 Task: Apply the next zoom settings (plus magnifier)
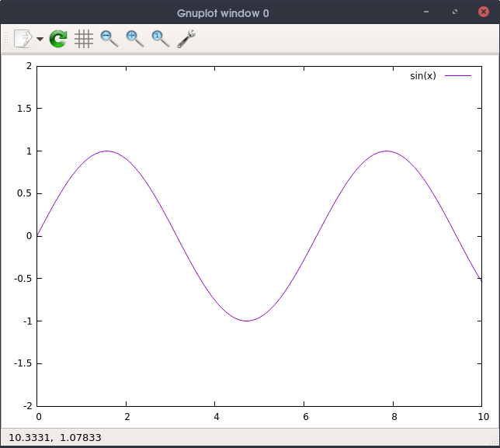pos(135,39)
